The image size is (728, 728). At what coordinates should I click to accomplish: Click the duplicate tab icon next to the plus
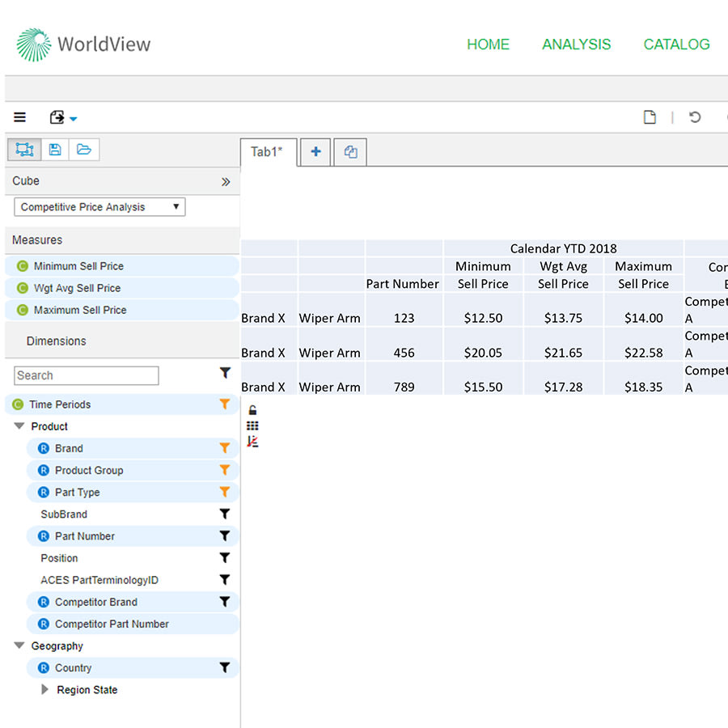point(350,152)
